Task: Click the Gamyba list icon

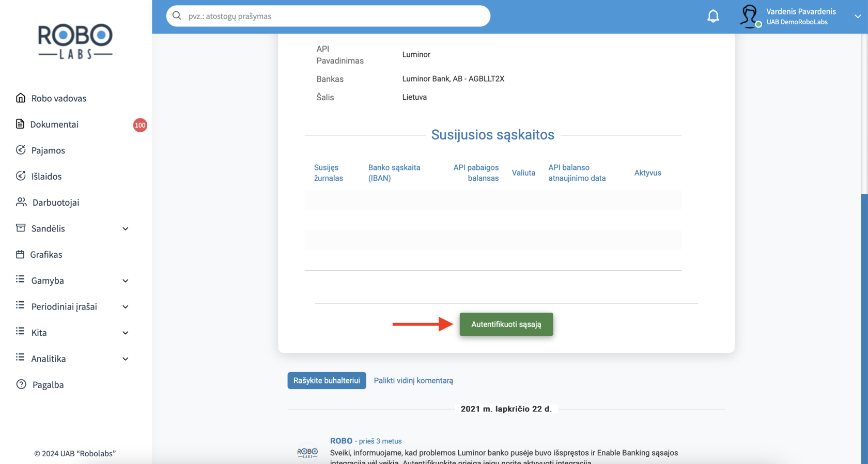Action: tap(20, 279)
